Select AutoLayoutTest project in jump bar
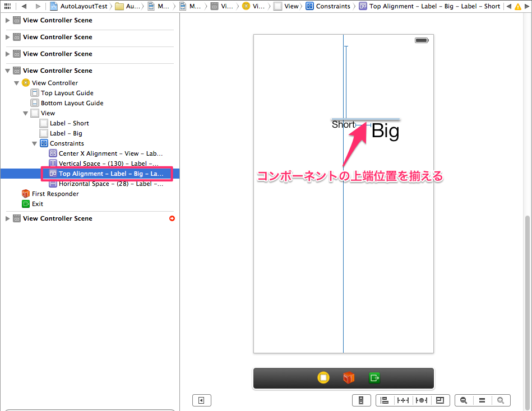This screenshot has height=411, width=532. point(79,6)
